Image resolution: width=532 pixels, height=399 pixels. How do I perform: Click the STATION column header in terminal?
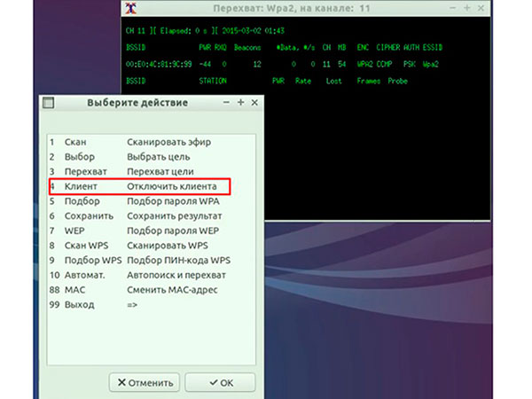pos(213,81)
